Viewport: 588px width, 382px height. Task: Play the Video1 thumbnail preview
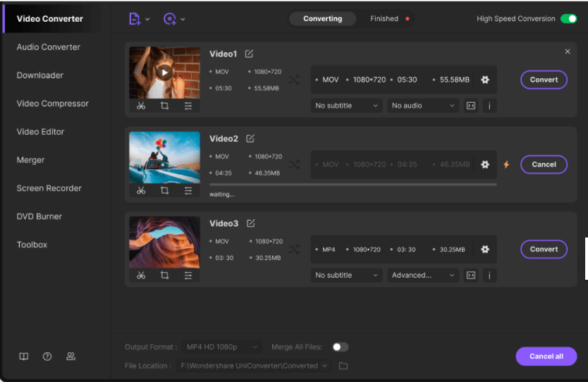(x=164, y=72)
